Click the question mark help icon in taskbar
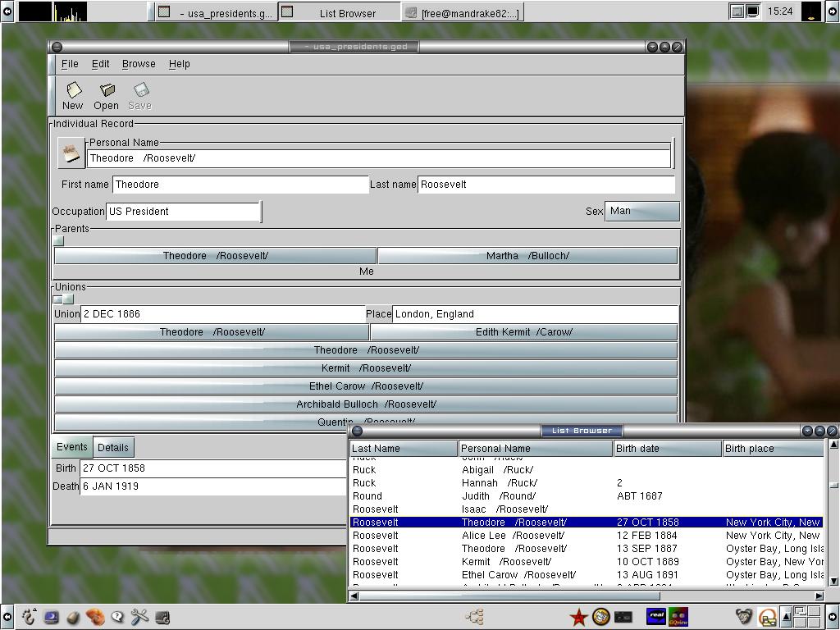Viewport: 840px width, 630px height. (x=117, y=617)
